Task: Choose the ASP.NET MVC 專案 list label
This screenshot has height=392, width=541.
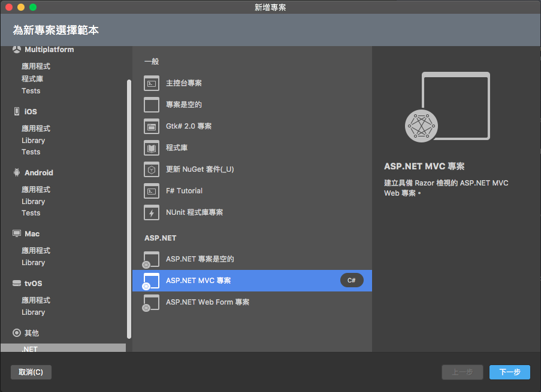Action: (198, 280)
